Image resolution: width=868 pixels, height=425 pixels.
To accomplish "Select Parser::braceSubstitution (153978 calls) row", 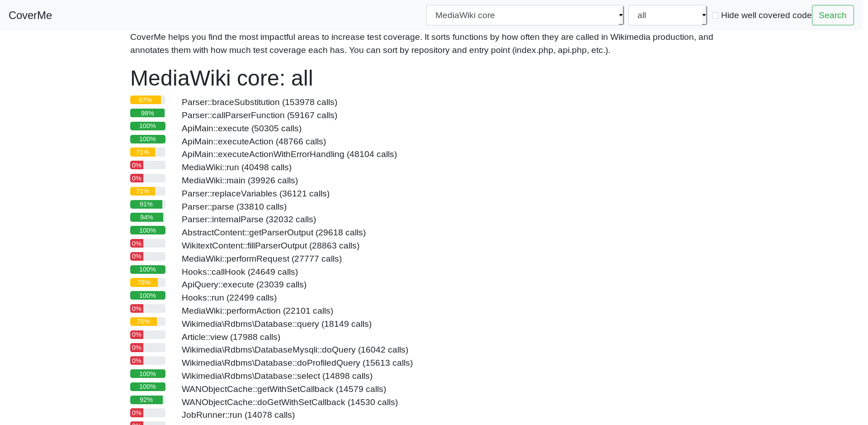I will [259, 102].
